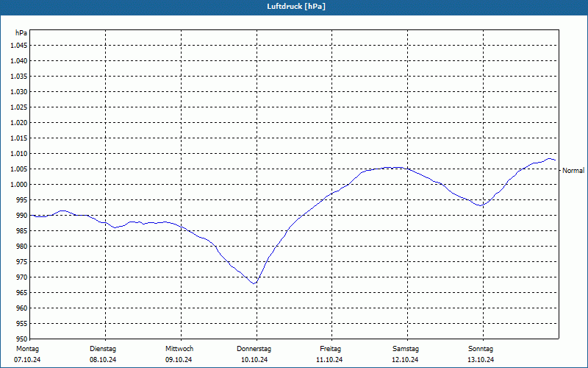This screenshot has width=588, height=368.
Task: Click the 'Freitag' day label
Action: (330, 349)
